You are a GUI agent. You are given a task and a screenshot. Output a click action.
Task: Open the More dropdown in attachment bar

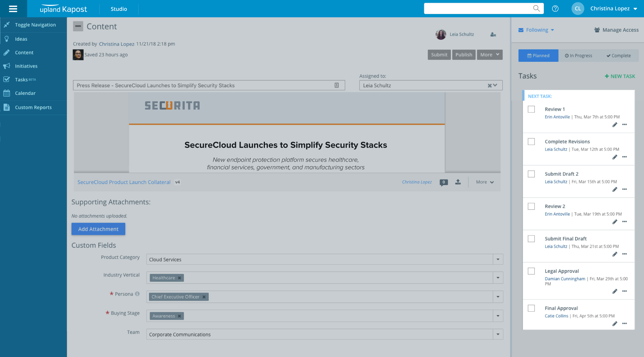[485, 182]
